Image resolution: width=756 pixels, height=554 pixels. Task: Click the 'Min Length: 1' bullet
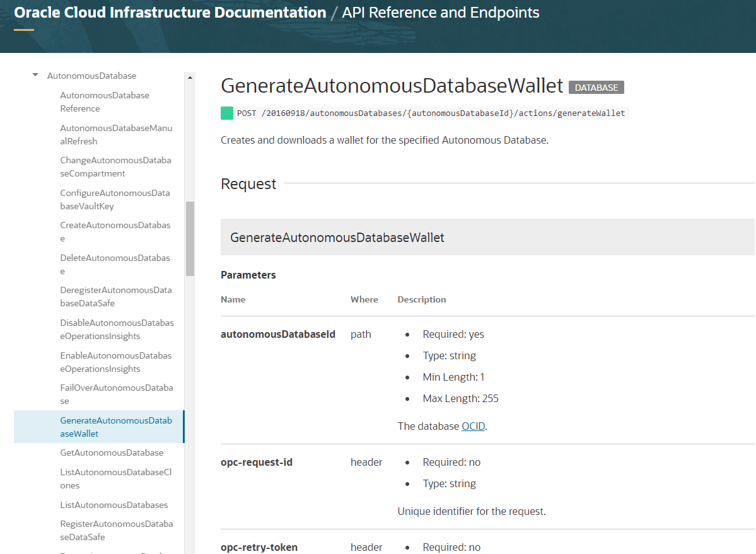coord(454,377)
